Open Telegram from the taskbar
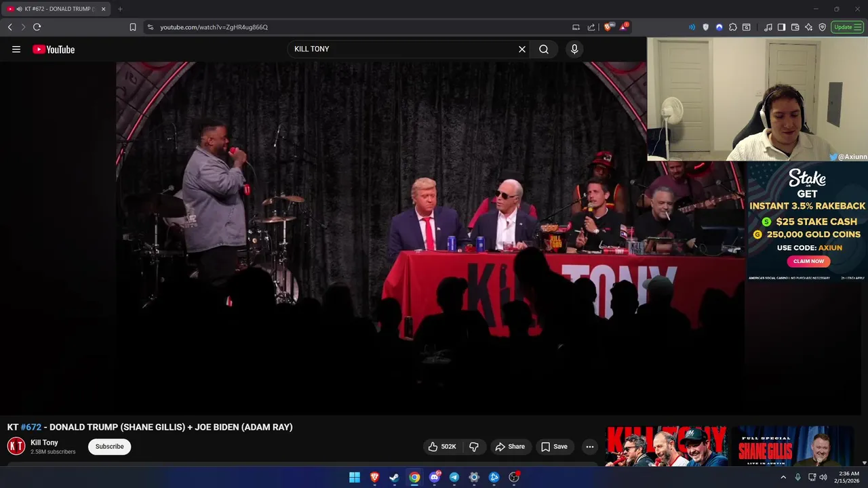868x488 pixels. [454, 477]
